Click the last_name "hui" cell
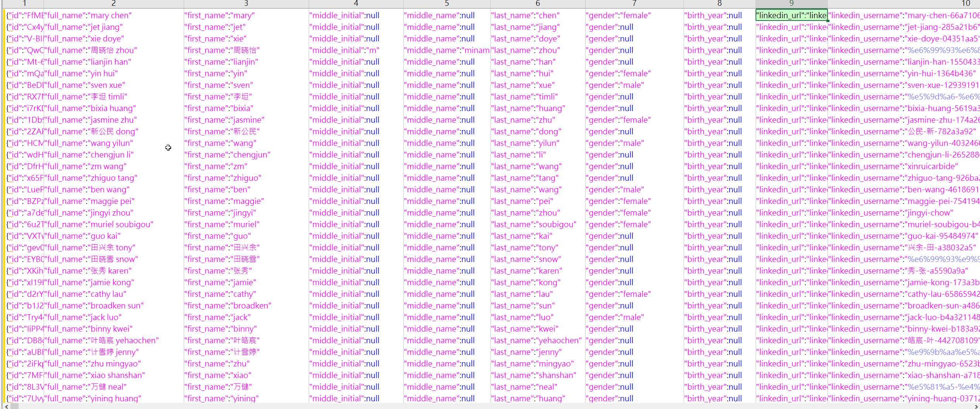The width and height of the screenshot is (980, 409). tap(538, 74)
